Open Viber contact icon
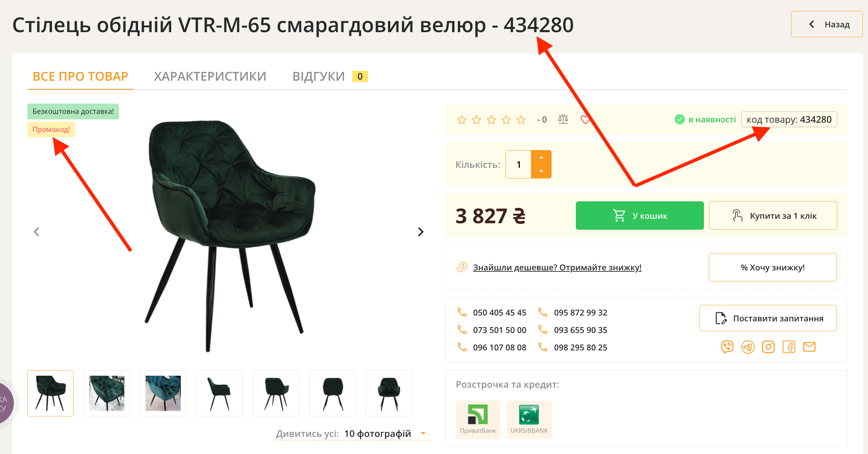This screenshot has width=868, height=454. (x=727, y=347)
